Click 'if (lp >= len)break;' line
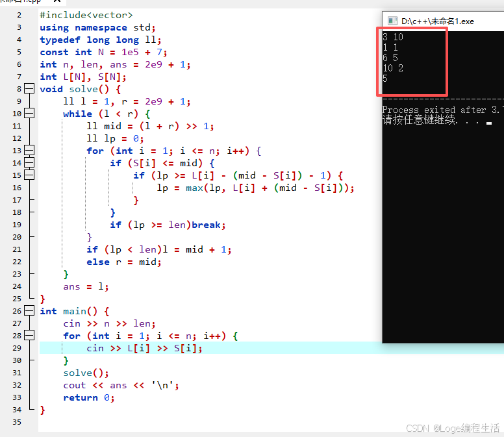The height and width of the screenshot is (437, 504). click(168, 225)
